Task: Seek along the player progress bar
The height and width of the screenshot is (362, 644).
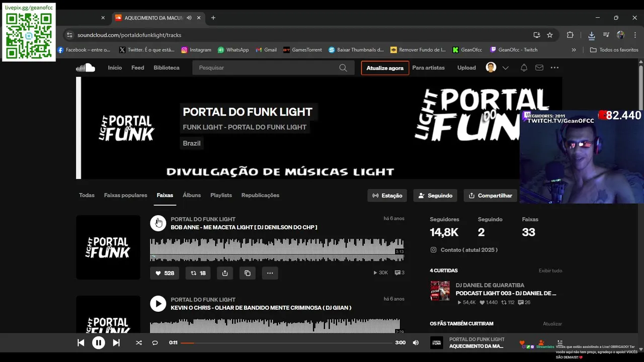Action: click(286, 343)
